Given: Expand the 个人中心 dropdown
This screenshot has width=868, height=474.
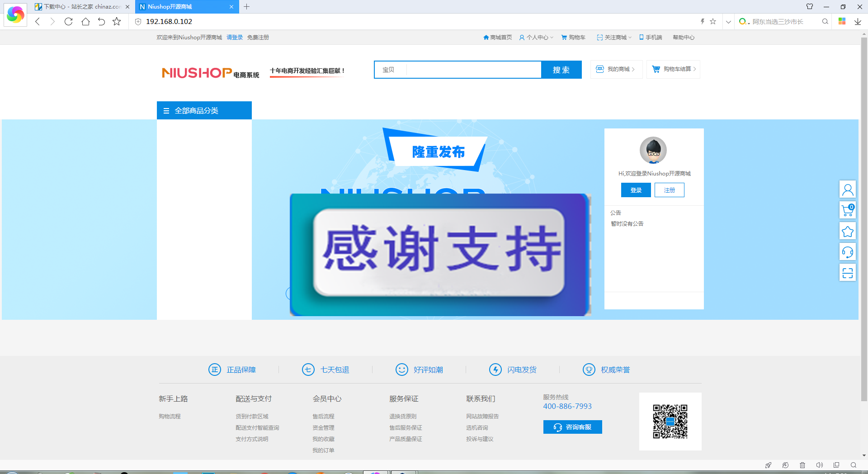Looking at the screenshot, I should (536, 38).
